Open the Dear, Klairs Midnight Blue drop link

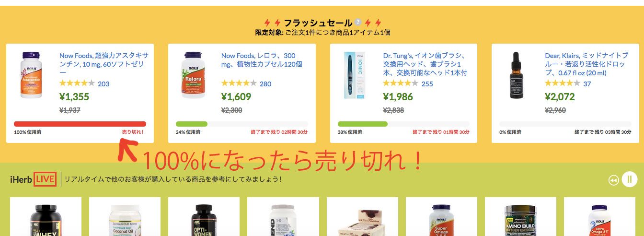(587, 64)
